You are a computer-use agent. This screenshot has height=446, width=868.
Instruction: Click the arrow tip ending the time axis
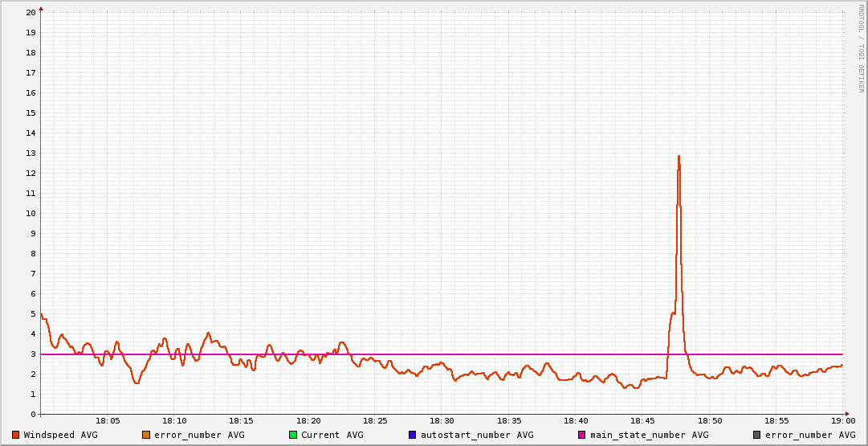click(x=847, y=415)
